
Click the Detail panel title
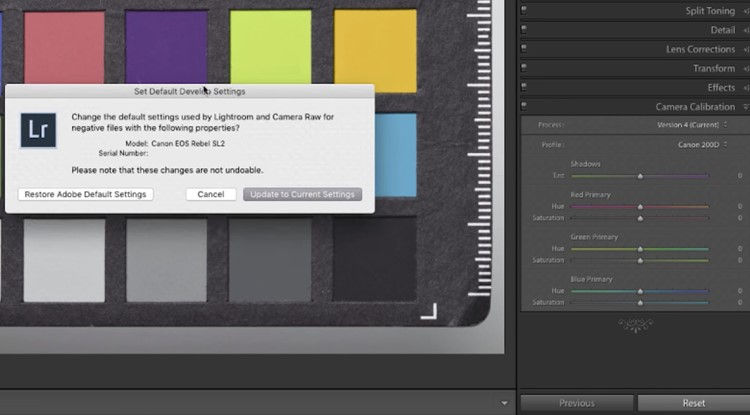[x=723, y=30]
